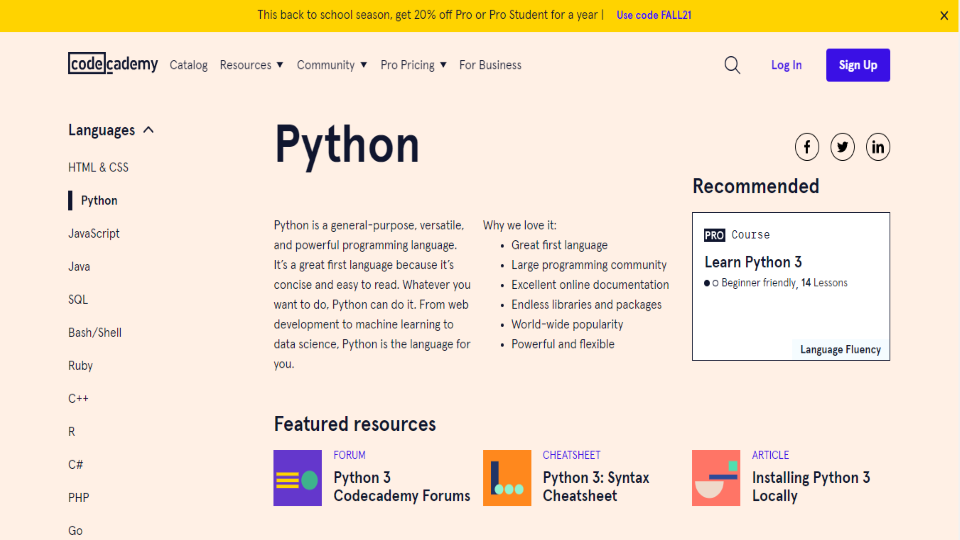Screen dimensions: 960x540
Task: Collapse the Languages sidebar chevron
Action: 148,130
